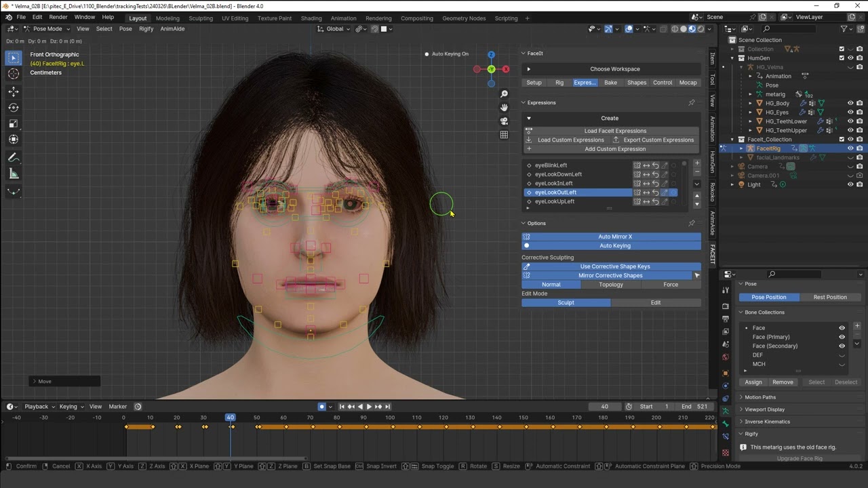This screenshot has width=868, height=488.
Task: Click the blue Z axis gizmo ball
Action: (491, 55)
